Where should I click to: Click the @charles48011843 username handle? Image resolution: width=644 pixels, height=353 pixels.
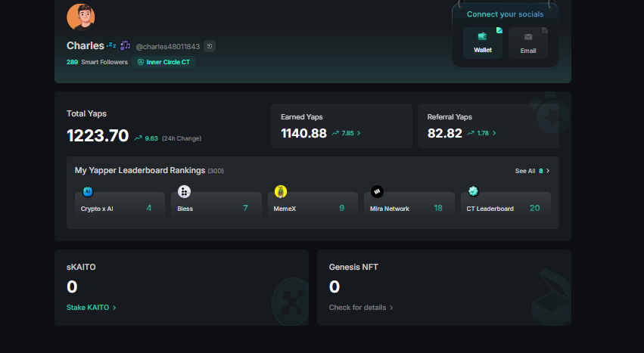coord(167,47)
